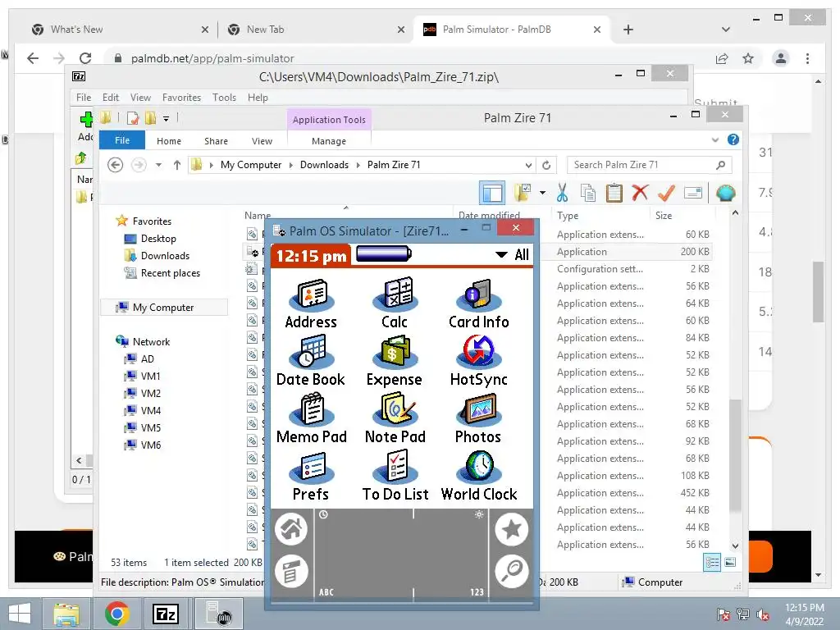Click the Search Palm Zire 71 field

pyautogui.click(x=650, y=165)
